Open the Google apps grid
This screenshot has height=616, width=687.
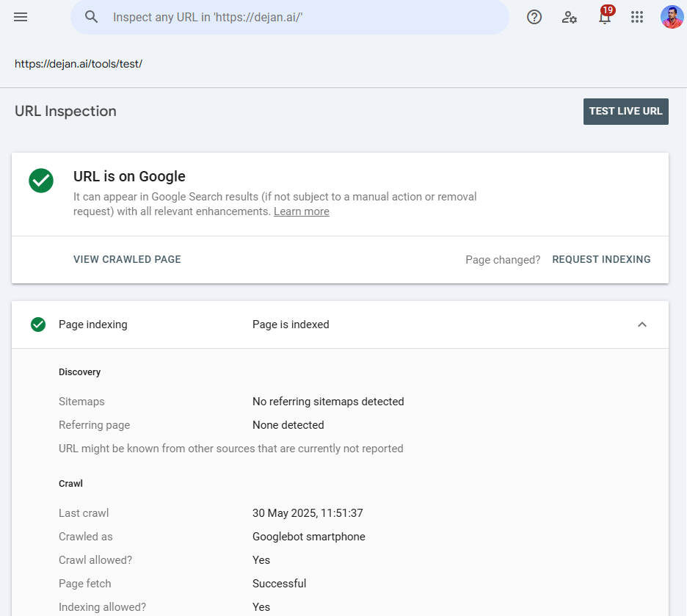pos(636,17)
